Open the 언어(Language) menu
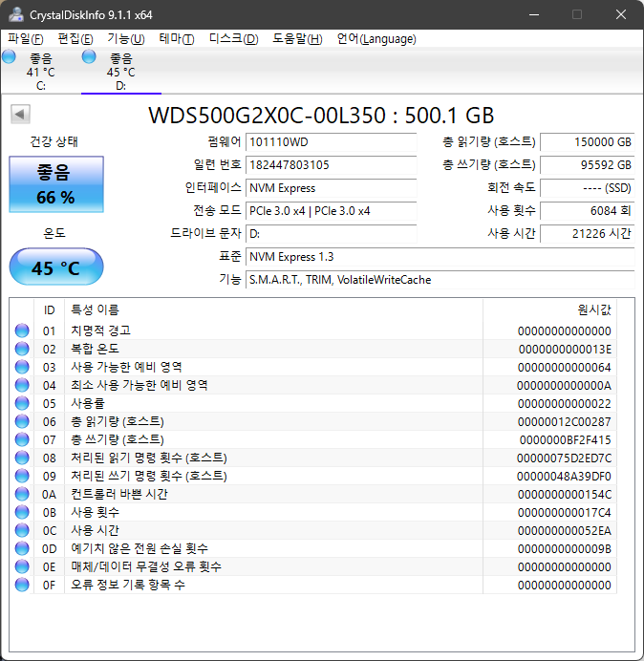Viewport: 644px width, 661px height. 376,39
